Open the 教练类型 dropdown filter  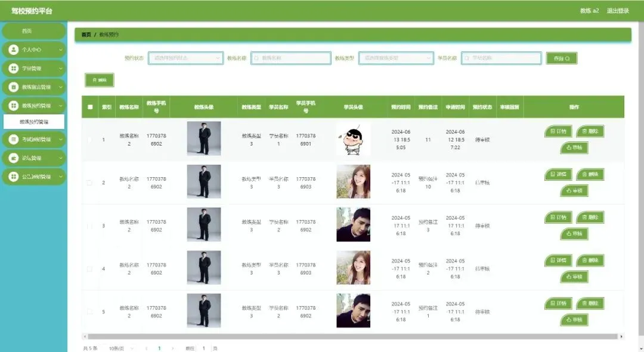tap(396, 58)
